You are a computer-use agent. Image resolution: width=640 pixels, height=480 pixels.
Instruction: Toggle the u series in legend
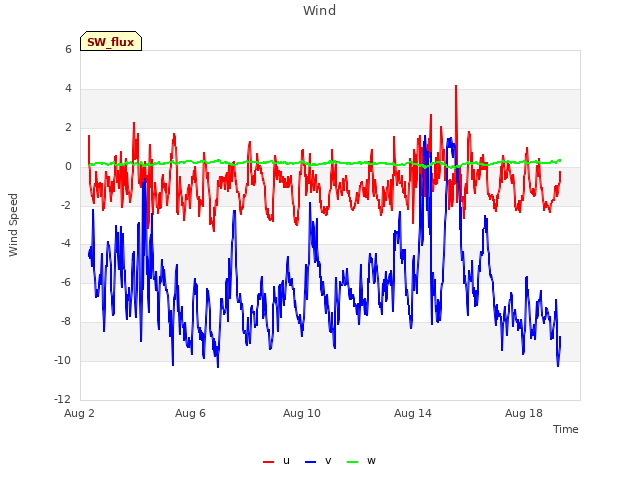276,461
